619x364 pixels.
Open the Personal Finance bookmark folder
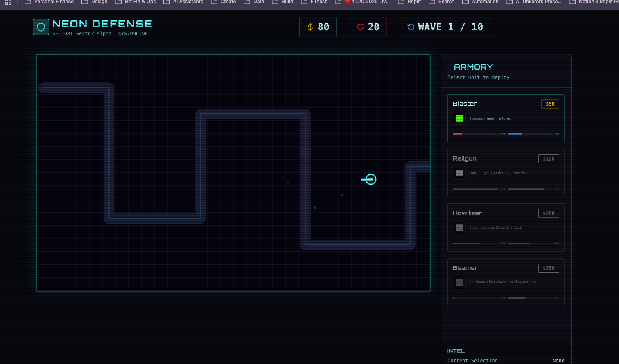(49, 2)
